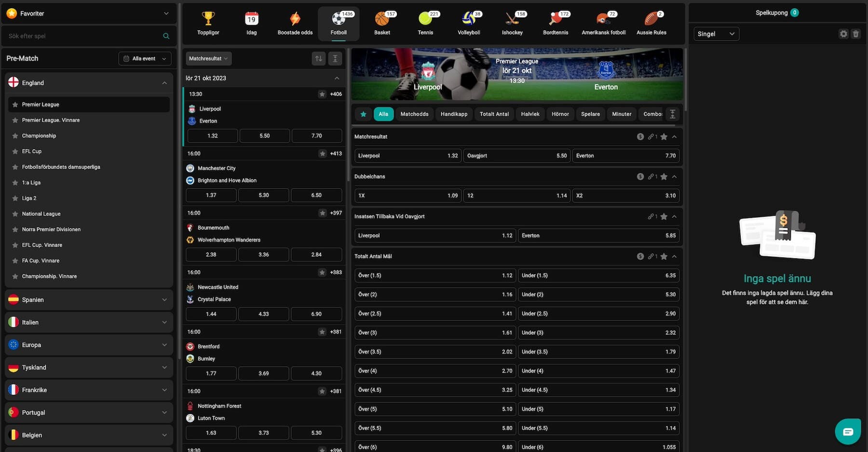Open Boostade odds lightning category
The height and width of the screenshot is (452, 868).
click(295, 24)
